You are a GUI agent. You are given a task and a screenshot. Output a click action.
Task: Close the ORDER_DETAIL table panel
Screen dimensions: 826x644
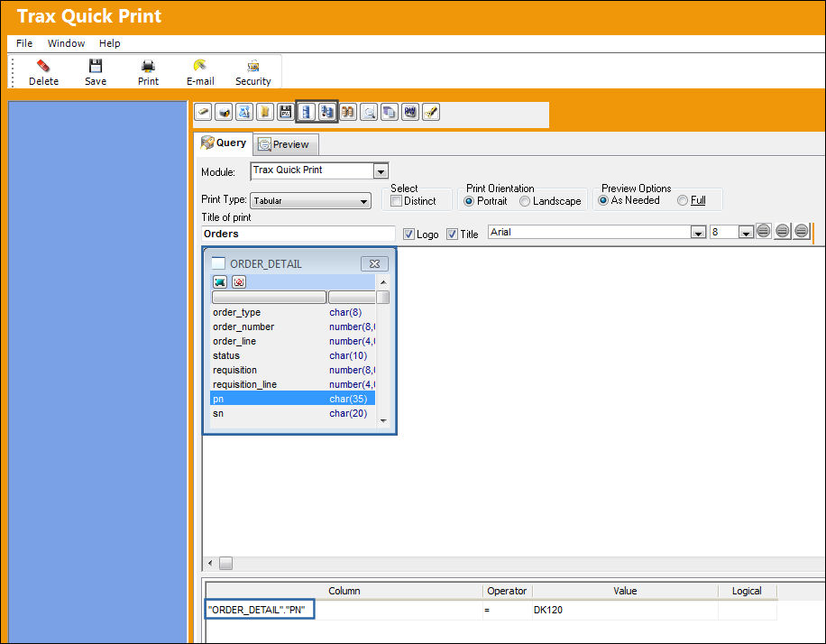click(374, 263)
